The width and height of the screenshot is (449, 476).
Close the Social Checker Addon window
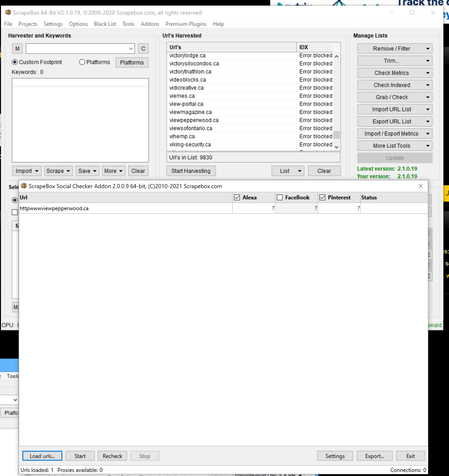pos(420,186)
